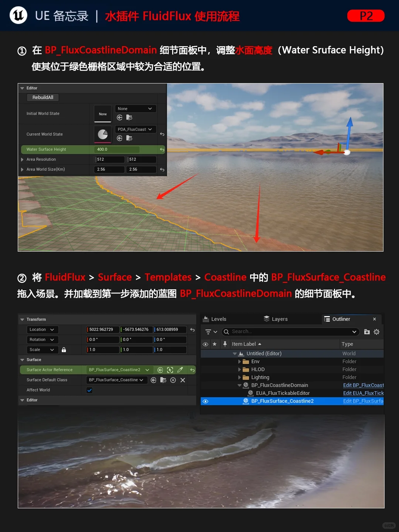Use selected asset for Initial World State

point(120,117)
